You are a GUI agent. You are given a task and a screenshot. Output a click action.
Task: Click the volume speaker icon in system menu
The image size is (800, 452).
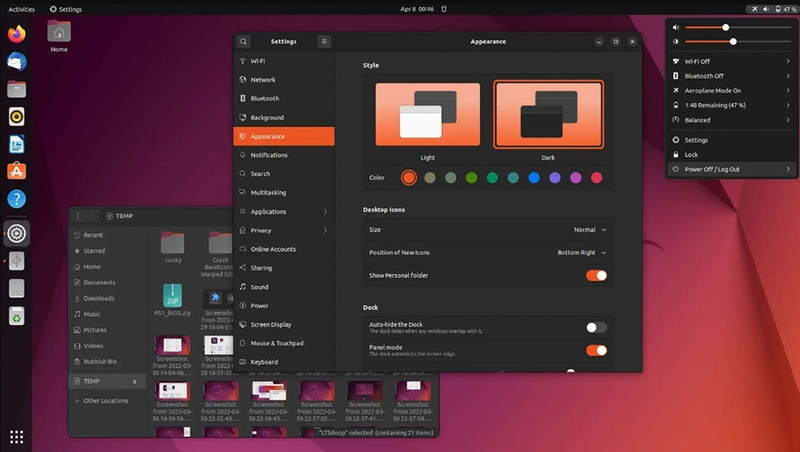click(x=676, y=28)
